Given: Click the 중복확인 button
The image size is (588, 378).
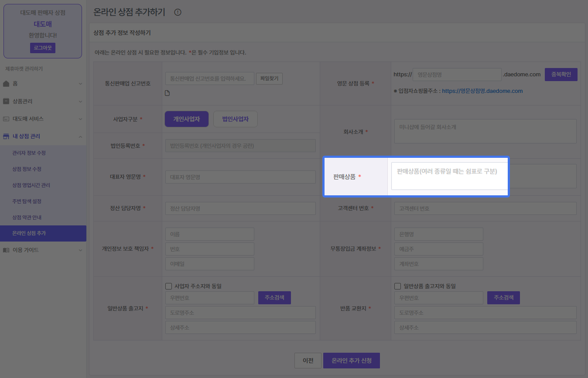Looking at the screenshot, I should [x=561, y=75].
